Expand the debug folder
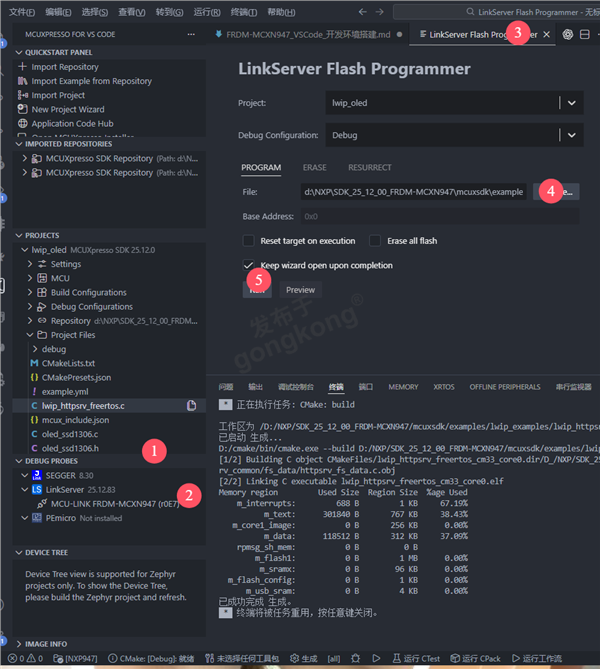The image size is (600, 669). (35, 349)
